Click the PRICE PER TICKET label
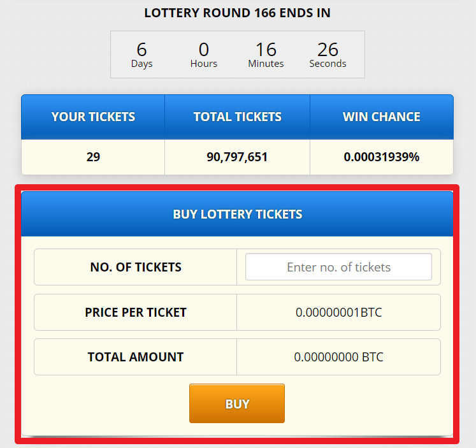The width and height of the screenshot is (476, 448). (x=136, y=312)
